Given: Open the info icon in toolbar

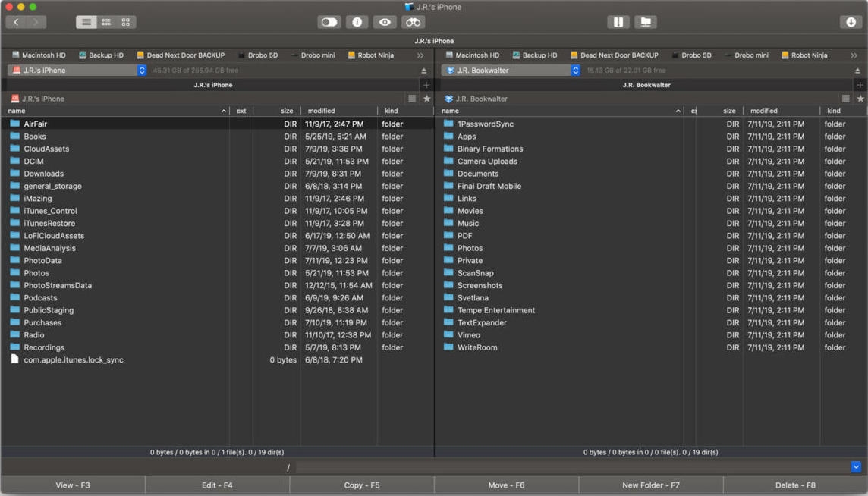Looking at the screenshot, I should [357, 22].
